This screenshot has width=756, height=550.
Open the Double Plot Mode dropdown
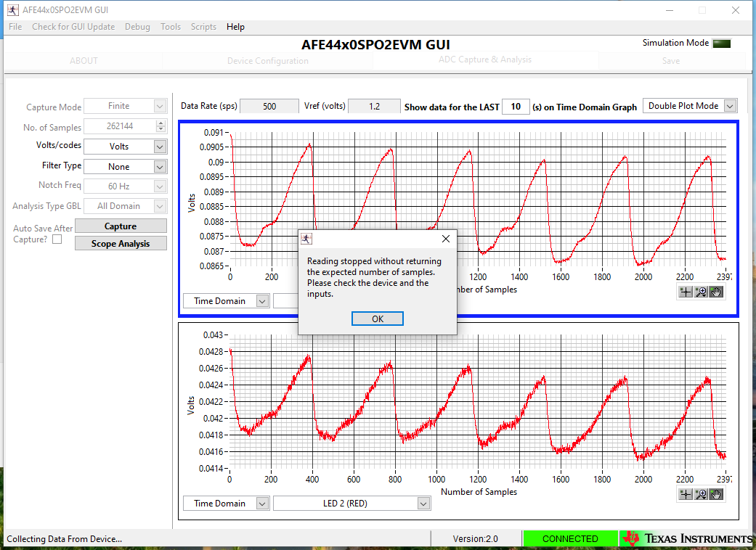(731, 106)
